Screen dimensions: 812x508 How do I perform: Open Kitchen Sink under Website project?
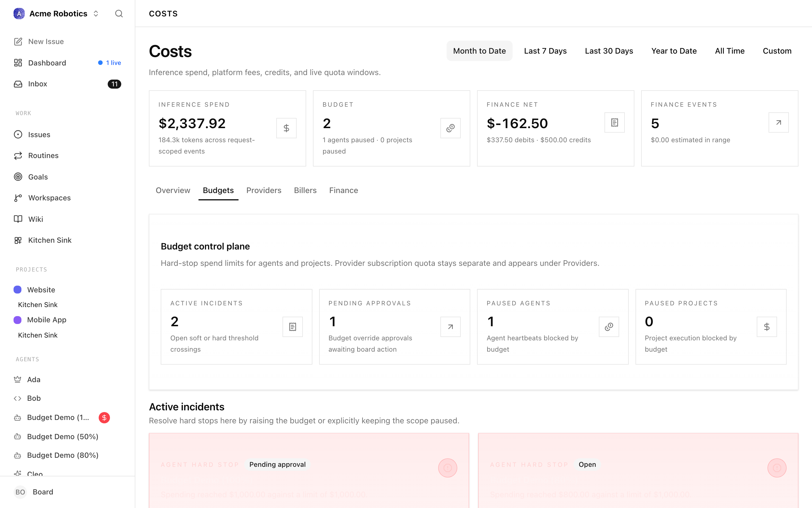37,305
